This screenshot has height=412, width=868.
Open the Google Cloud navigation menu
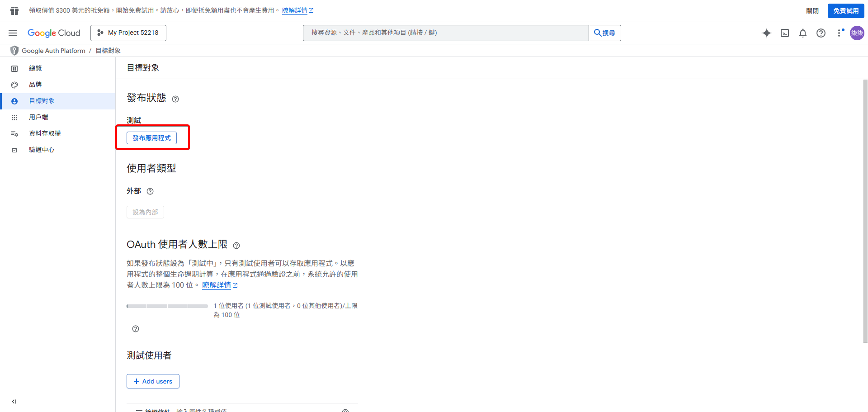pos(12,33)
